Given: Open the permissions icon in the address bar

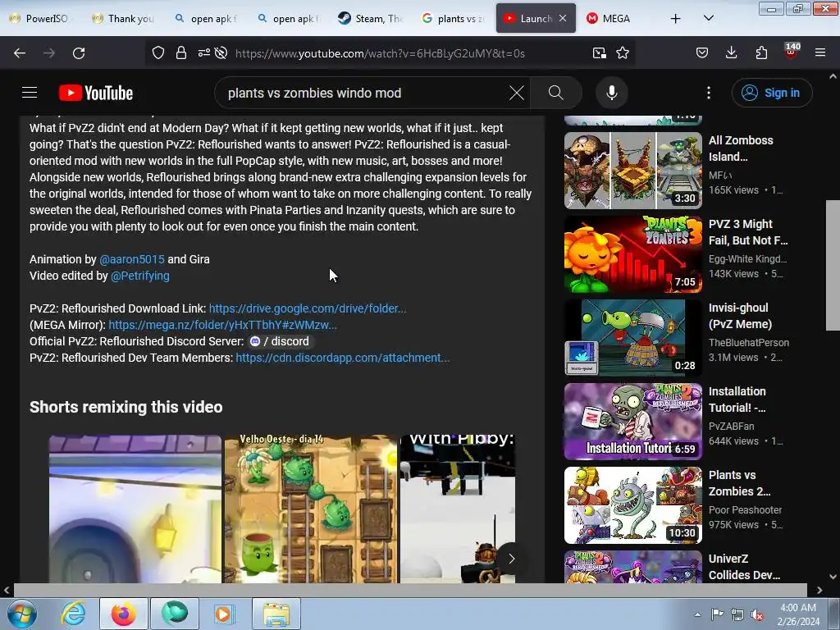Looking at the screenshot, I should (203, 53).
